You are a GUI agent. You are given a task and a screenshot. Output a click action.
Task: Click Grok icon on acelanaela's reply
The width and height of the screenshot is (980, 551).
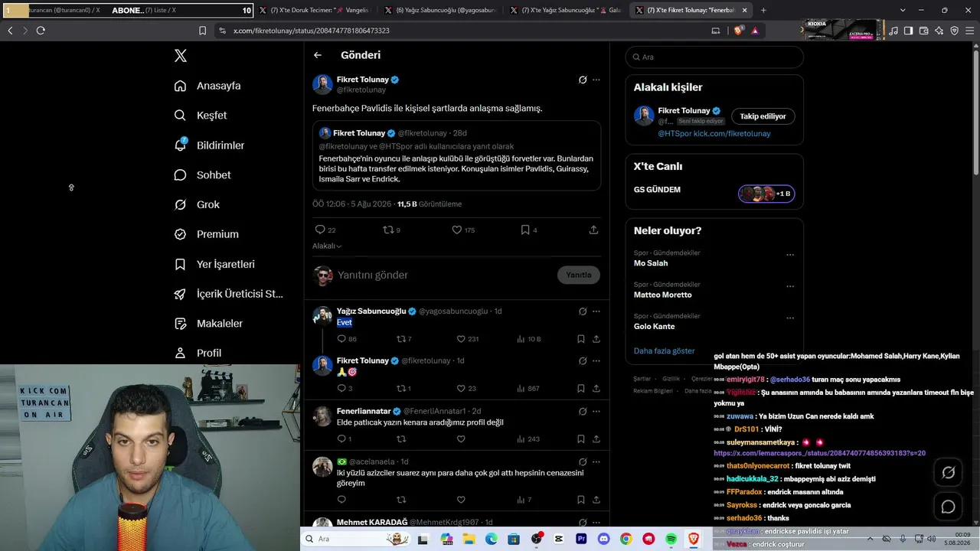tap(583, 461)
